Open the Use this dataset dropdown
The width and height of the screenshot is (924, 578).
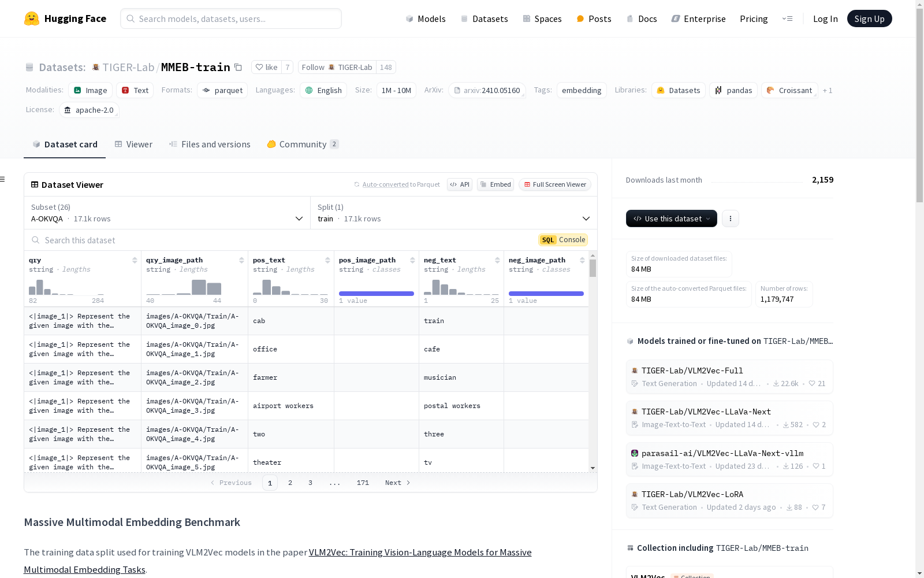click(672, 218)
